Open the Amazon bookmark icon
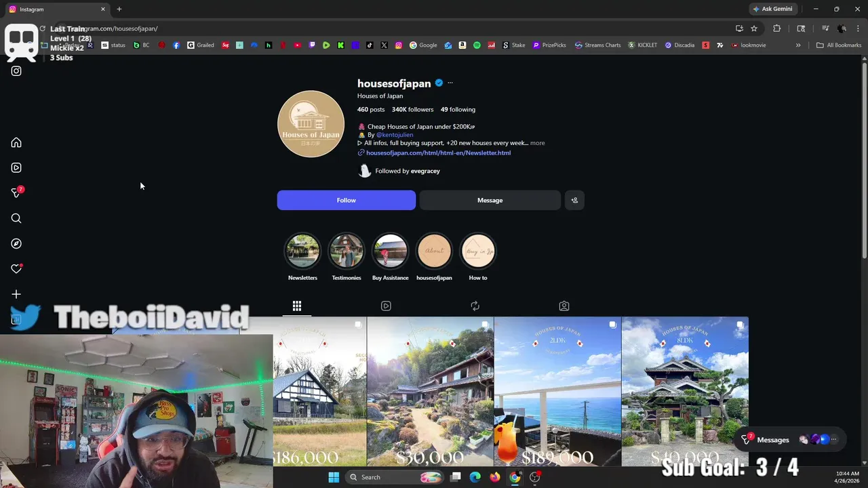 point(462,45)
